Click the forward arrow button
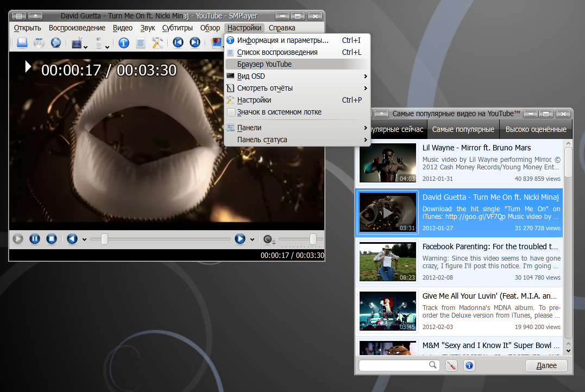585x392 pixels. pos(240,239)
